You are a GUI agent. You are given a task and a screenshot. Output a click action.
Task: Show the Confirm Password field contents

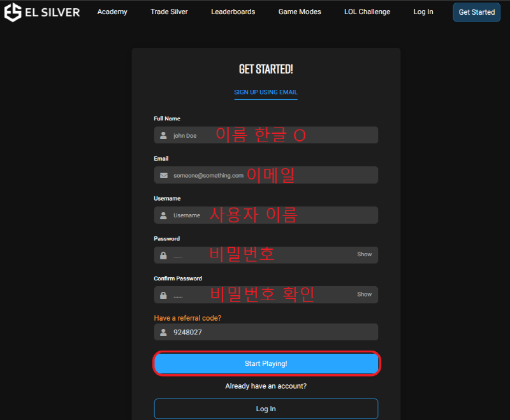click(x=364, y=294)
